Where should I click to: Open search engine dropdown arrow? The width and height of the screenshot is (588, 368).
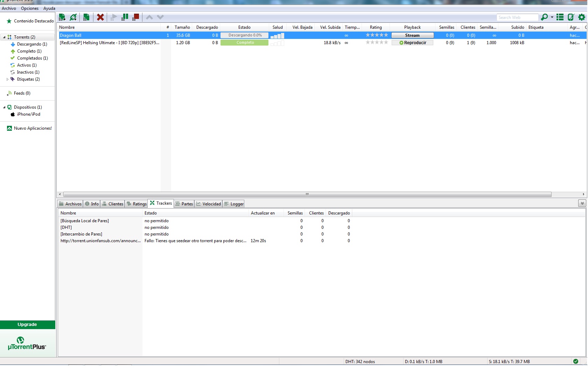(x=552, y=17)
